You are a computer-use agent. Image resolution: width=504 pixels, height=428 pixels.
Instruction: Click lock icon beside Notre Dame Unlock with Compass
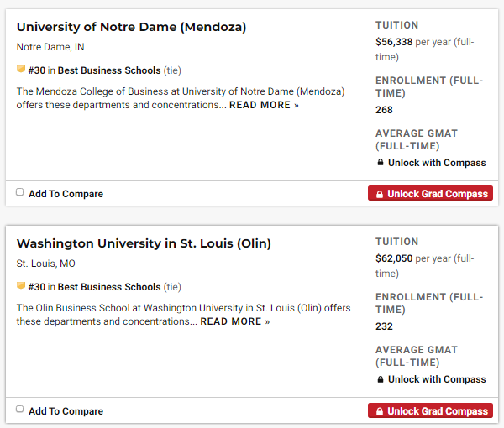click(x=381, y=163)
